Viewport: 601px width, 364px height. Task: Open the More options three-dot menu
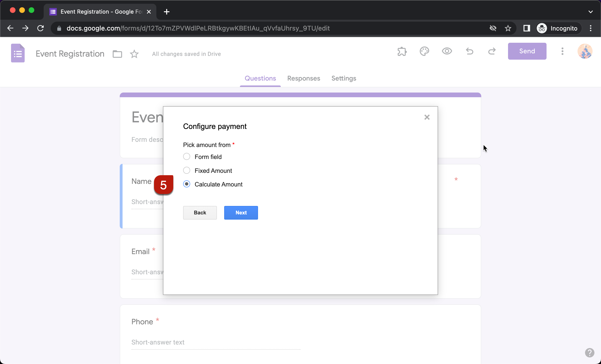562,51
